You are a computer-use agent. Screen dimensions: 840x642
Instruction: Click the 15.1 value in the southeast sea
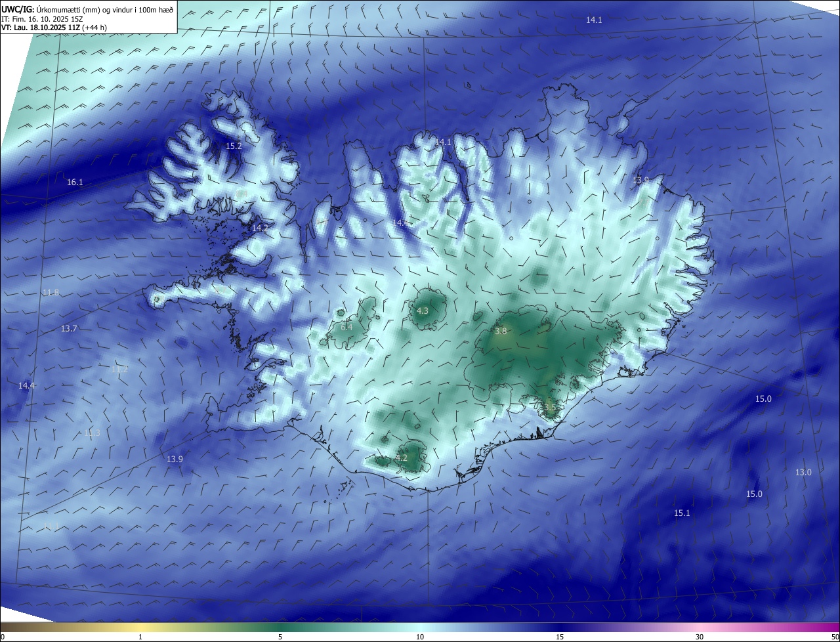tap(682, 513)
